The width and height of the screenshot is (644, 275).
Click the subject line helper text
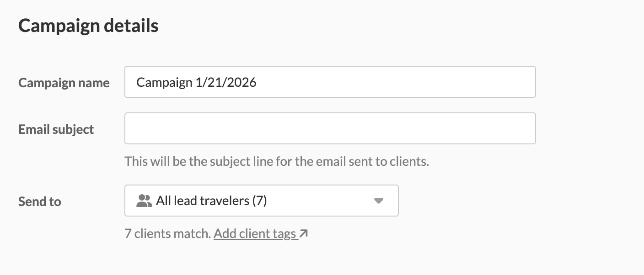pos(277,162)
